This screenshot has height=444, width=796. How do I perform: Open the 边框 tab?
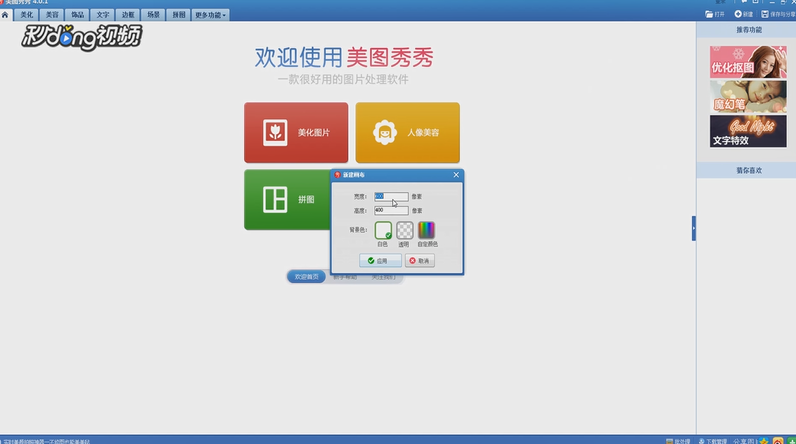128,15
